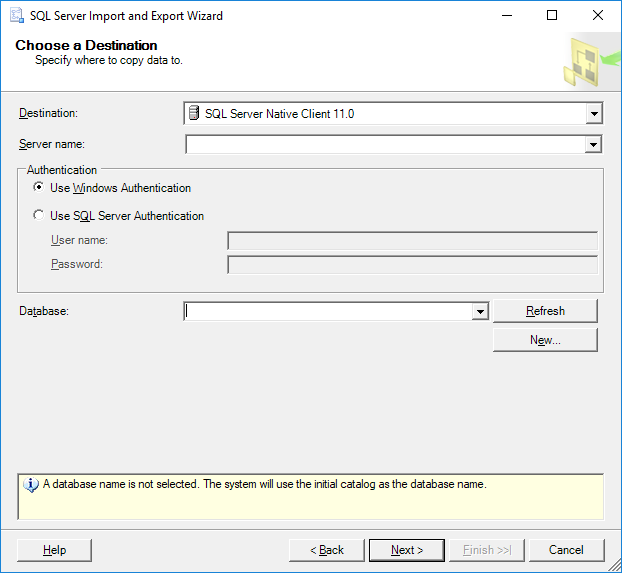Maximize the wizard window
This screenshot has height=573, width=622.
(x=552, y=15)
